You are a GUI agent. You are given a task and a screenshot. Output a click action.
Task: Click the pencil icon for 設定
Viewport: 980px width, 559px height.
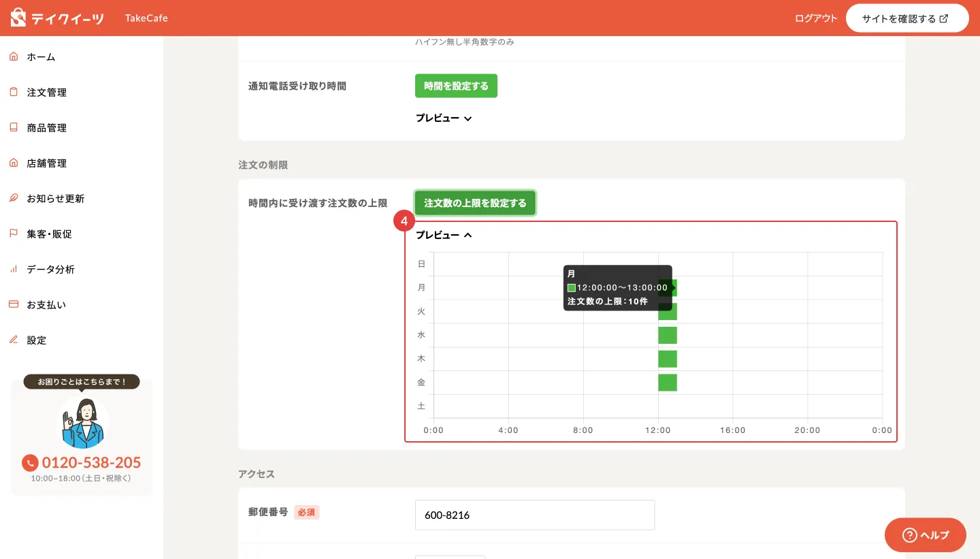coord(14,340)
